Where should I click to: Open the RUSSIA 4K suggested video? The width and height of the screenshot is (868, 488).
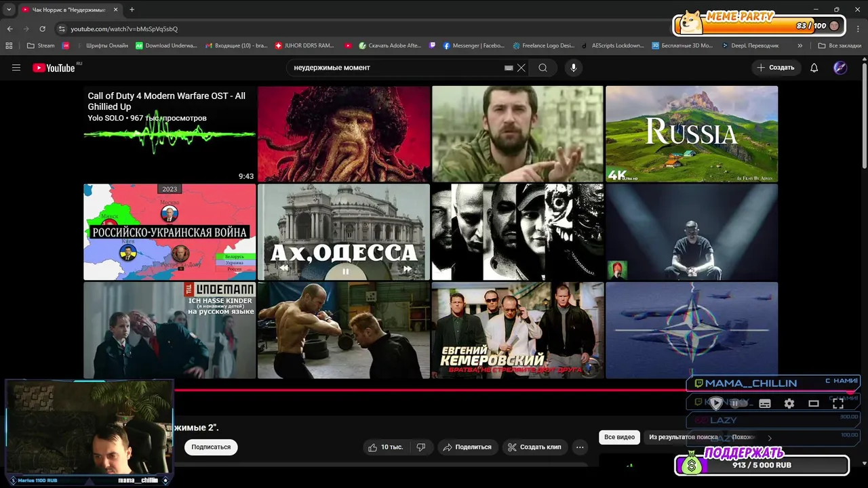click(692, 134)
